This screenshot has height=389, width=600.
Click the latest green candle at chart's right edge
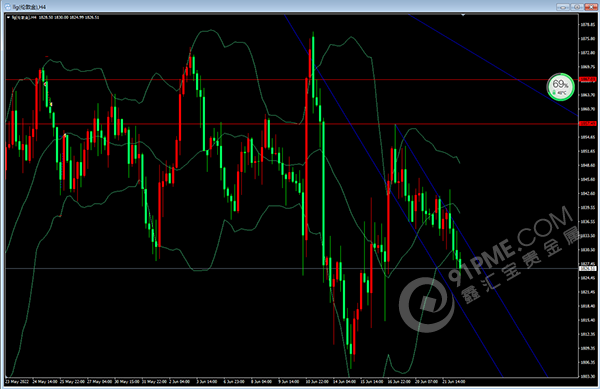click(x=460, y=264)
